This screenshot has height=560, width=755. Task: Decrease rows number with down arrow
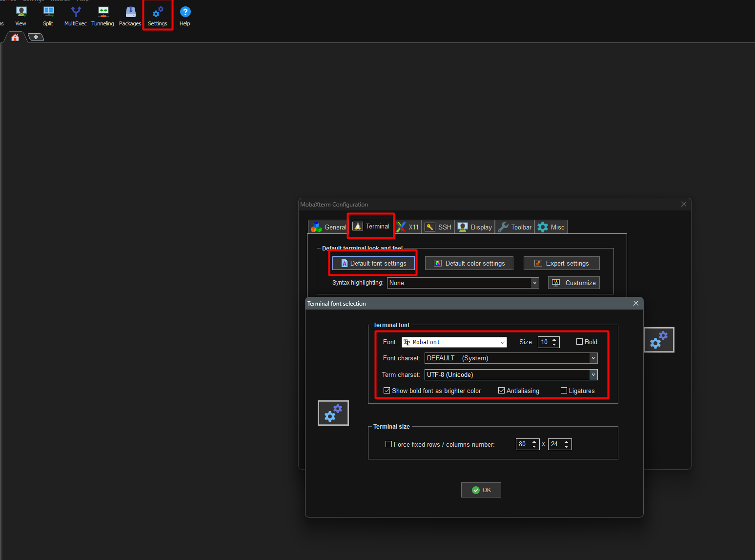567,447
